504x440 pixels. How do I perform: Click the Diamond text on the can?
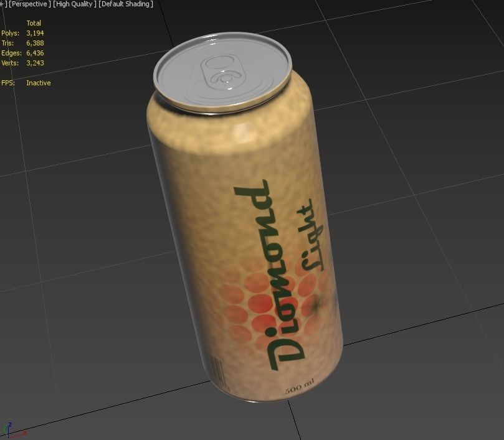269,274
